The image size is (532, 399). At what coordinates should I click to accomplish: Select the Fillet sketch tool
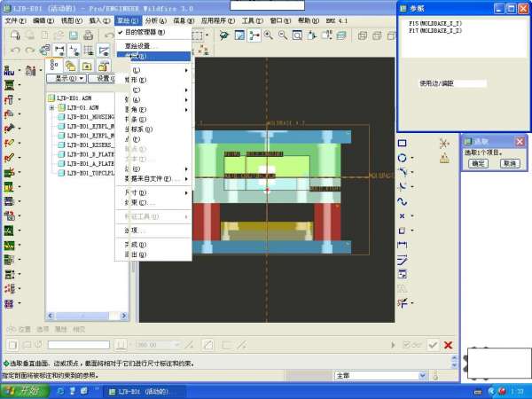[402, 186]
